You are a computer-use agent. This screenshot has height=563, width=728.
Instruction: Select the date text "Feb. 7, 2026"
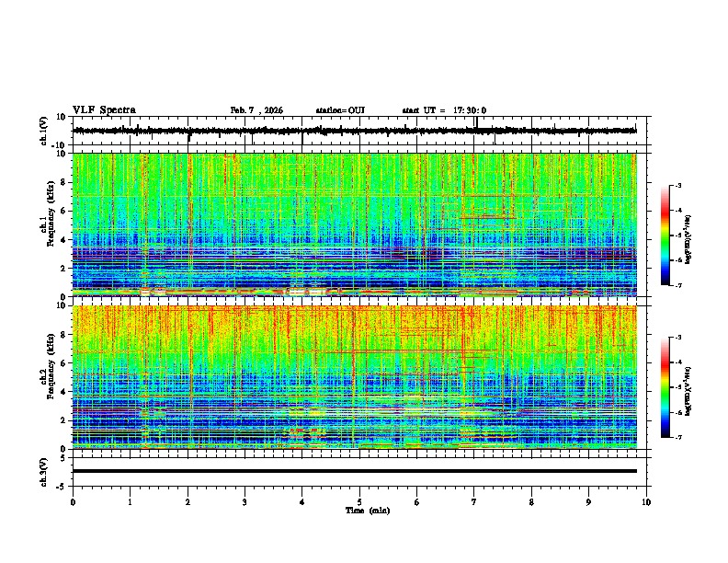pyautogui.click(x=256, y=110)
